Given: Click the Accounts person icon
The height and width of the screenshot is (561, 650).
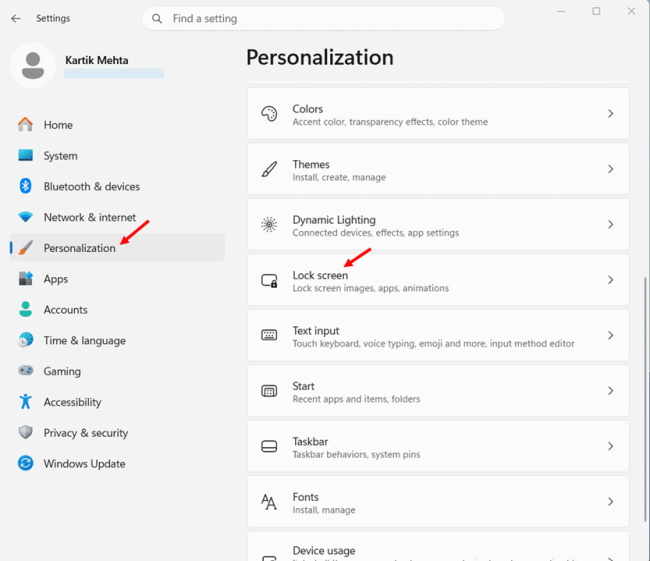Looking at the screenshot, I should [x=25, y=309].
